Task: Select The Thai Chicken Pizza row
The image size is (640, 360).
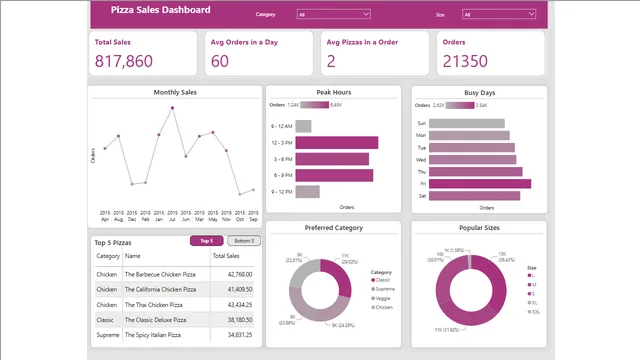Action: tap(174, 305)
